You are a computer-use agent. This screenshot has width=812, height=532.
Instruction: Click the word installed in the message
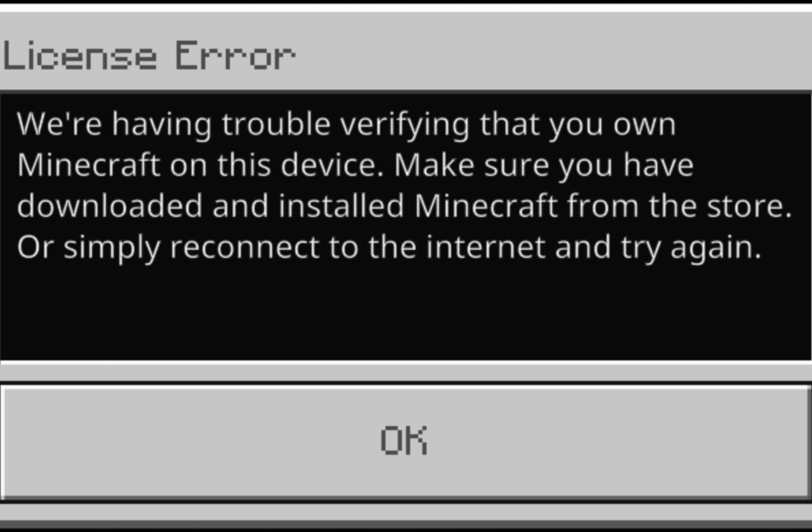(x=341, y=206)
